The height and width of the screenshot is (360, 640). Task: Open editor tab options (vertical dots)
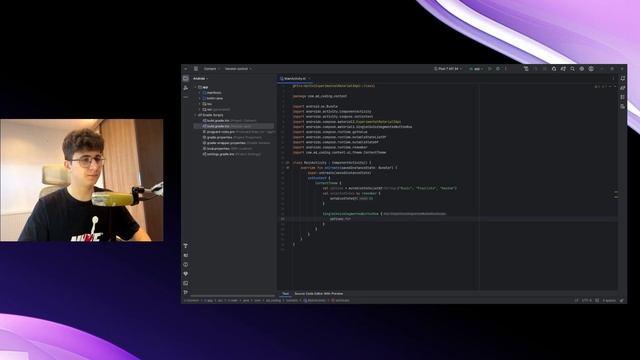click(x=613, y=78)
